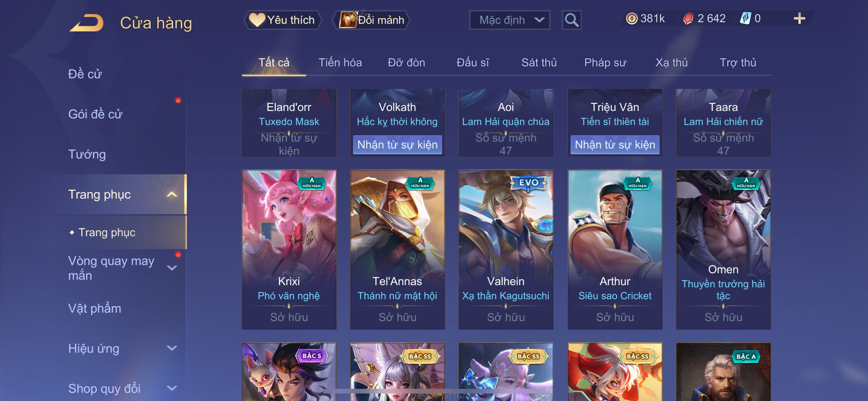Screen dimensions: 868x401
Task: Switch to the Sát thủ tab
Action: click(539, 63)
